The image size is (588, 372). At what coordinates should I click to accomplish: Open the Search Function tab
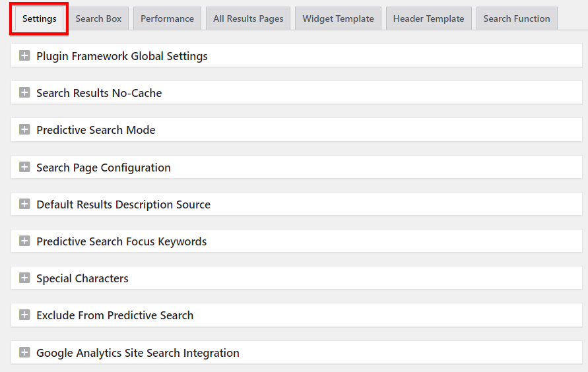517,18
